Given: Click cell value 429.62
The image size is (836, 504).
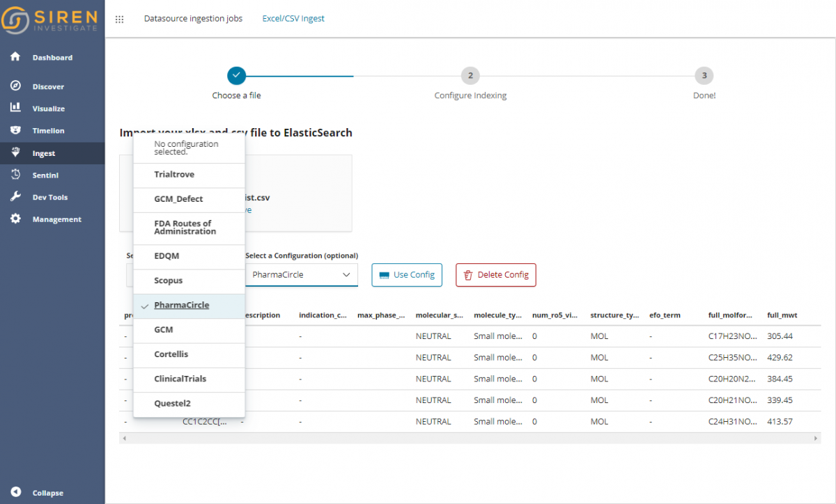Looking at the screenshot, I should [x=780, y=358].
